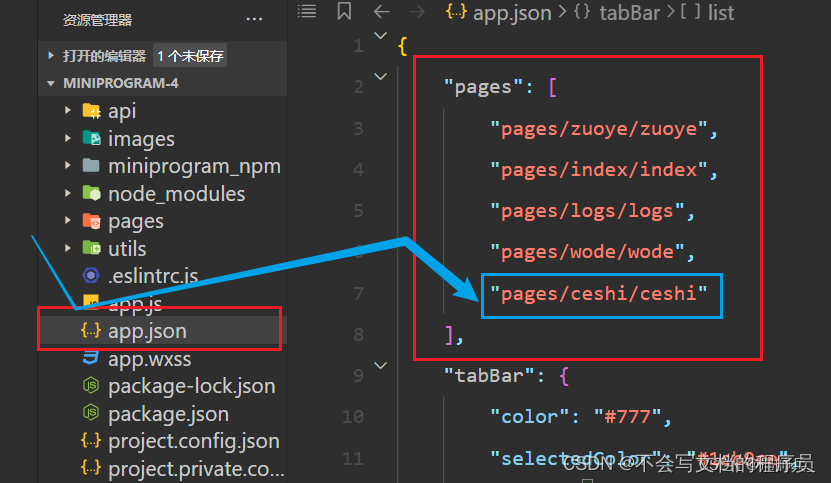Click the images folder icon
Viewport: 831px width, 483px height.
click(x=91, y=138)
